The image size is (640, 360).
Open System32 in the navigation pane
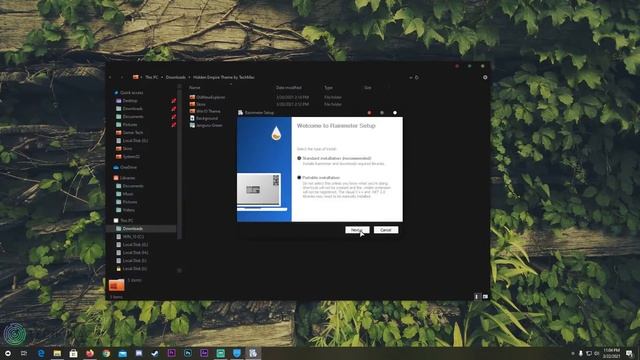coord(128,156)
